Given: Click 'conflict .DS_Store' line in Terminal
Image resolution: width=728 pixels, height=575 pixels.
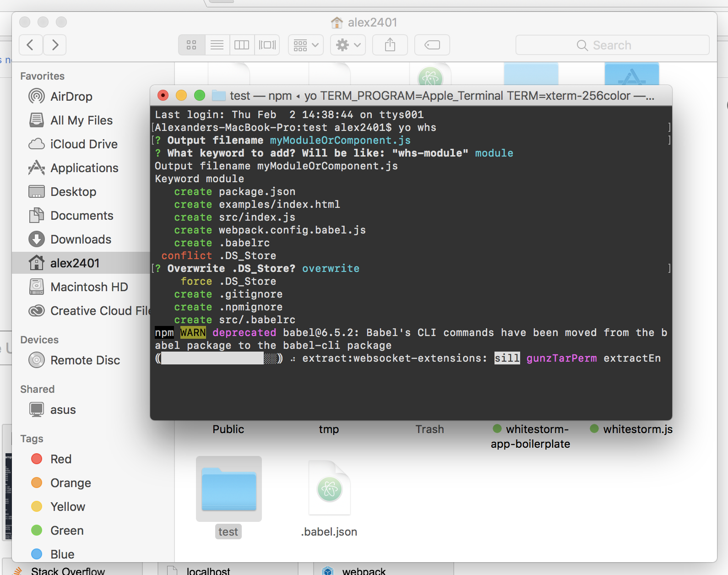Looking at the screenshot, I should click(x=219, y=256).
